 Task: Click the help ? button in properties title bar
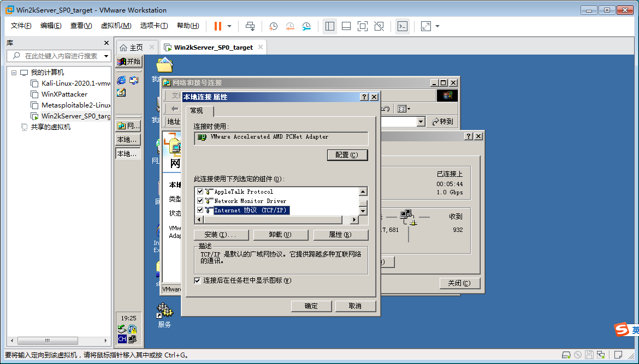click(x=364, y=97)
